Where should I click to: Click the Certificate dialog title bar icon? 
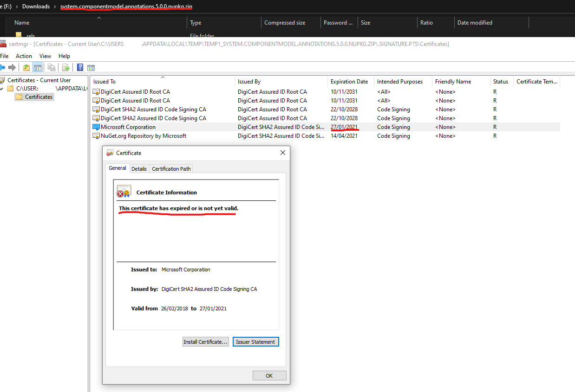(110, 153)
